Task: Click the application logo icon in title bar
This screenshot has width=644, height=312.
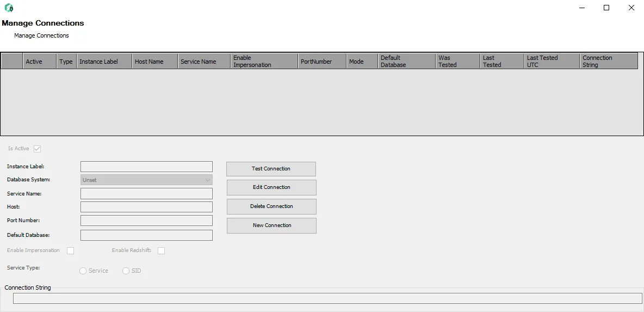Action: [x=9, y=8]
